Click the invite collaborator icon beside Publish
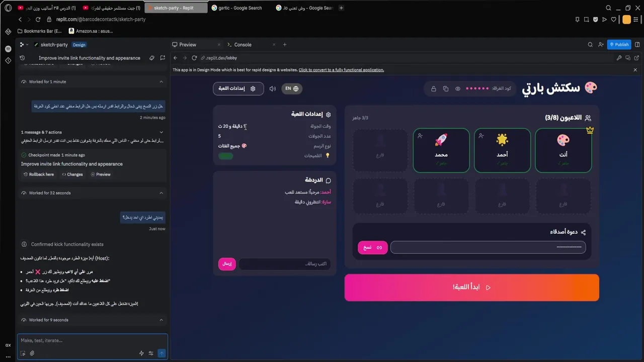Image resolution: width=644 pixels, height=362 pixels. click(x=601, y=45)
